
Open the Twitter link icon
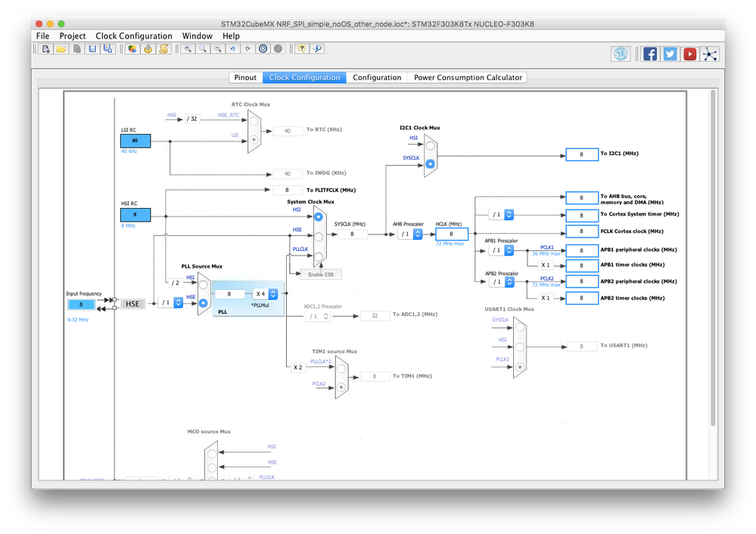(670, 54)
